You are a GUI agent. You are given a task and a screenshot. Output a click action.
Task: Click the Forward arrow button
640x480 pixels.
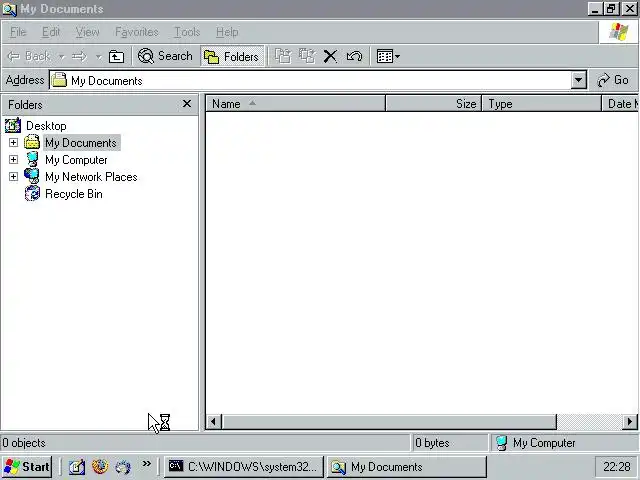tap(80, 56)
